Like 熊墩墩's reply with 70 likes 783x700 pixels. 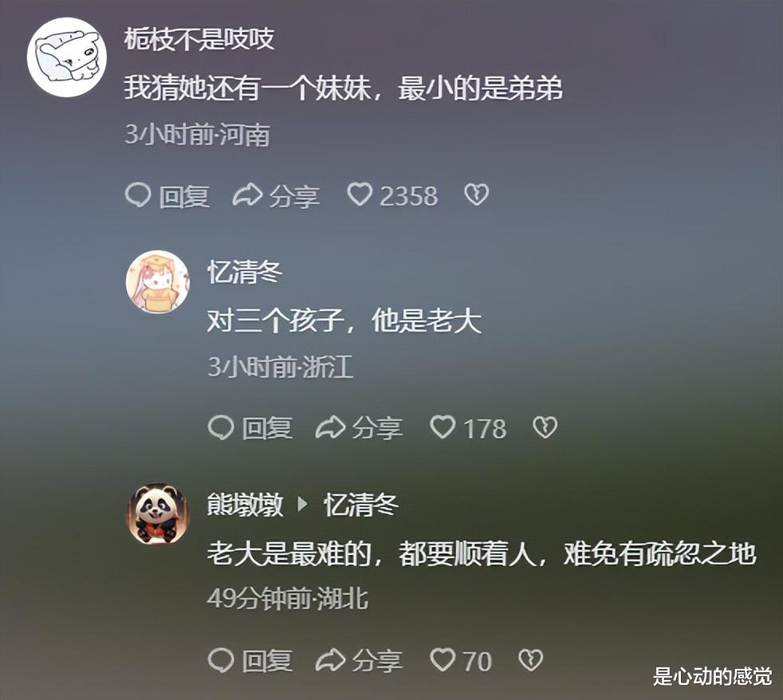[443, 660]
